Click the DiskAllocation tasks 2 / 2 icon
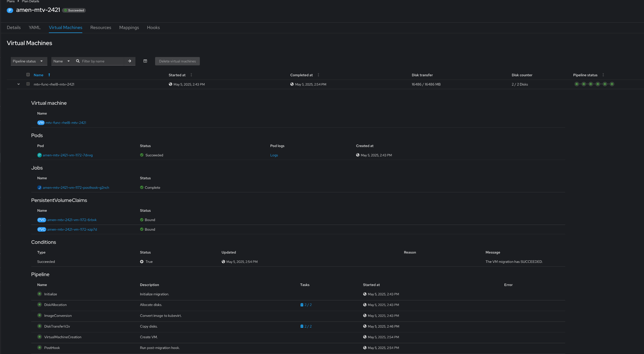This screenshot has height=354, width=644. (302, 305)
